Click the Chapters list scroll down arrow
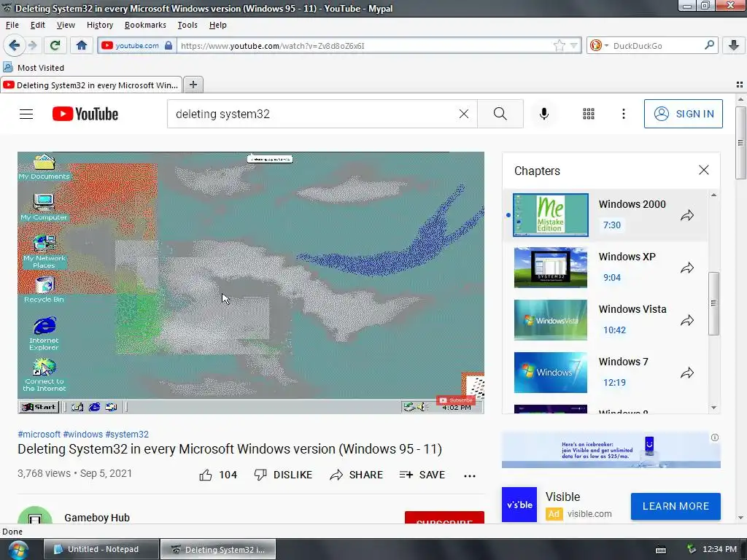This screenshot has width=747, height=560. [x=713, y=408]
